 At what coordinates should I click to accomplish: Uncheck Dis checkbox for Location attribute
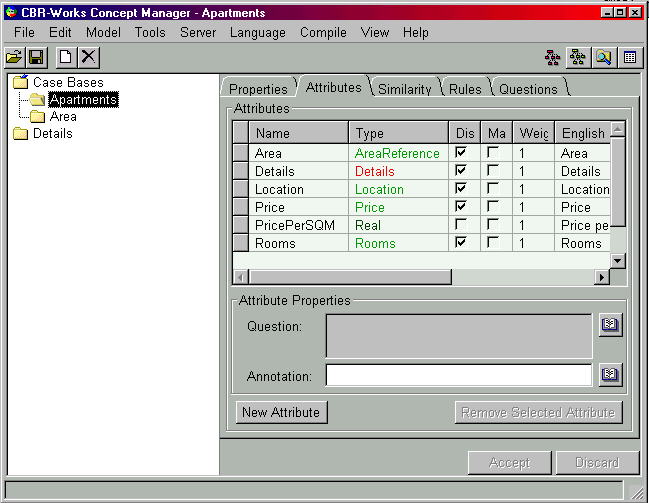coord(461,188)
